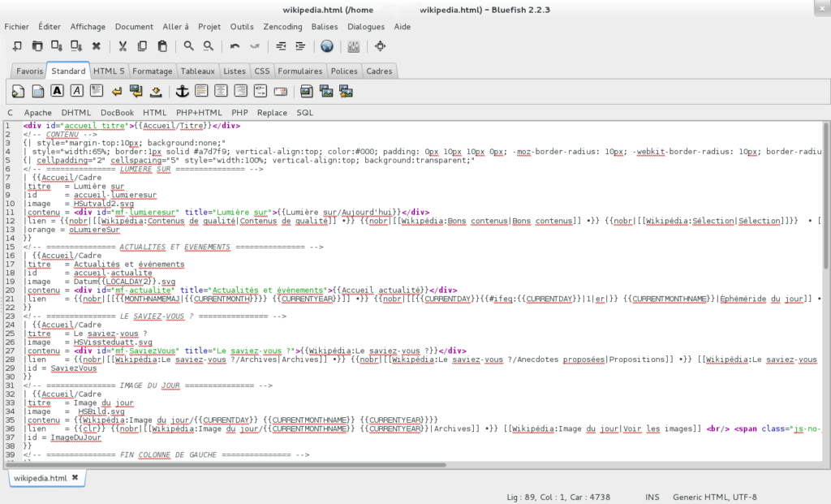The image size is (831, 504).
Task: Insert an Anchor with the anchor icon
Action: [183, 91]
